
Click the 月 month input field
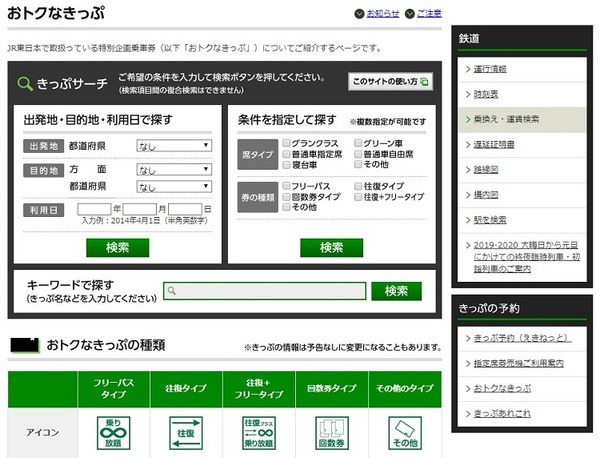coord(139,209)
